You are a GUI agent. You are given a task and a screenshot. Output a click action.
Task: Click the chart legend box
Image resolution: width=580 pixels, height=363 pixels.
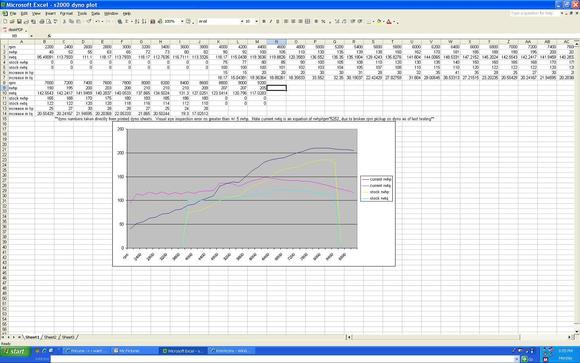pos(377,189)
